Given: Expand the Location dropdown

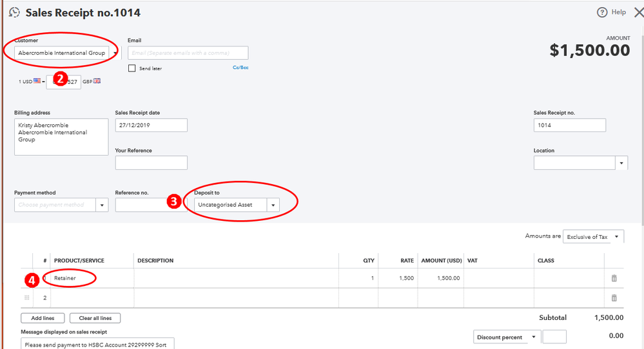Looking at the screenshot, I should point(621,163).
